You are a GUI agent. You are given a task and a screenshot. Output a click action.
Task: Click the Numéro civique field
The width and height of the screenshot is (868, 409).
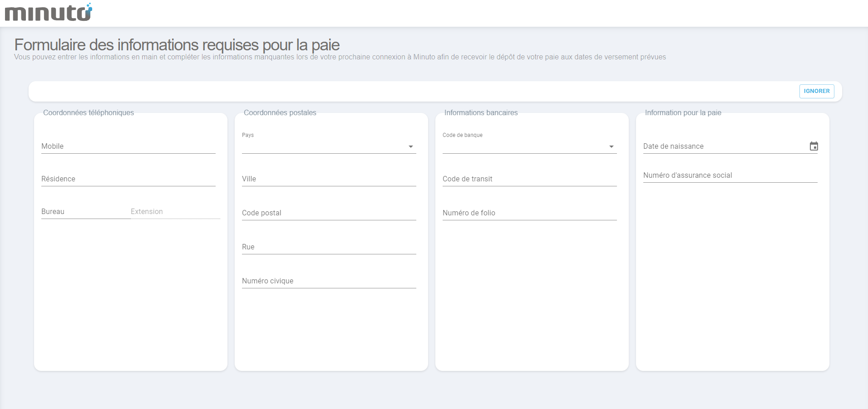(329, 281)
